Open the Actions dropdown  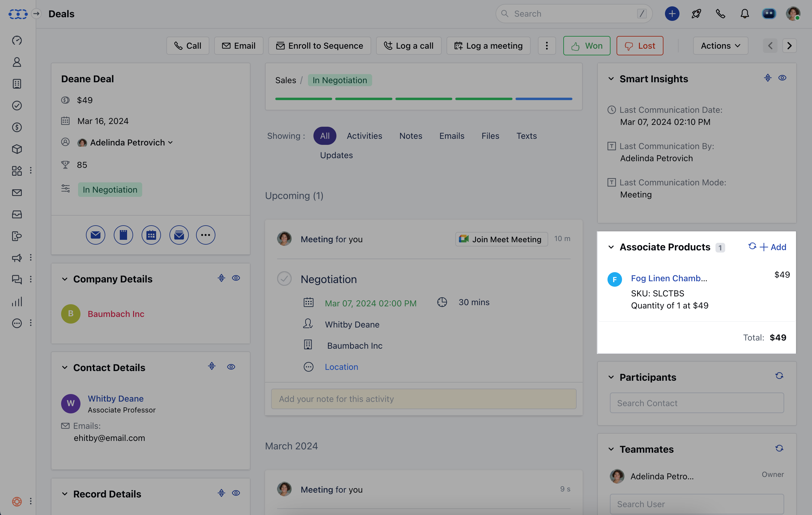[720, 46]
